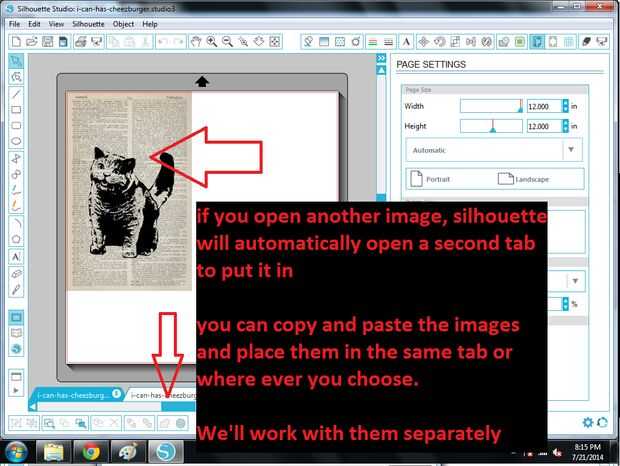Open Chrome from the taskbar
620x466 pixels.
click(91, 452)
